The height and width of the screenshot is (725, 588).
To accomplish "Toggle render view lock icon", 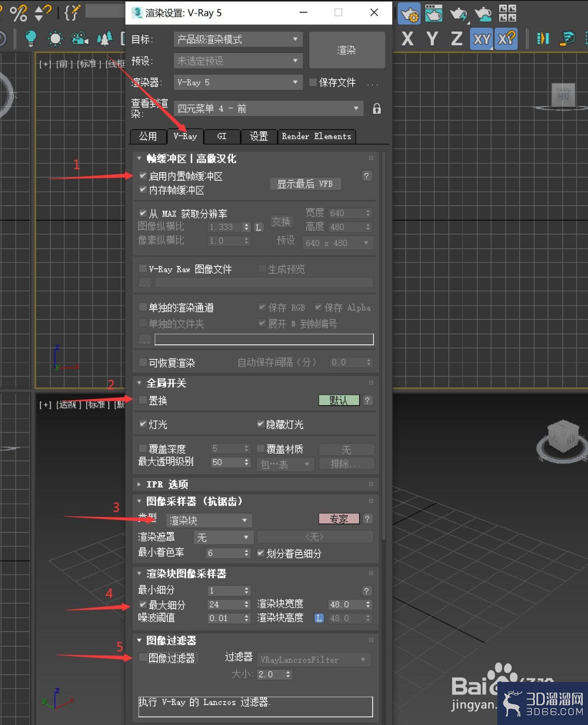I will pyautogui.click(x=377, y=109).
